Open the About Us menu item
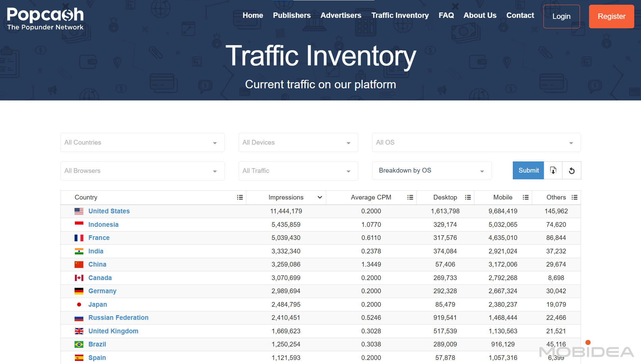 [480, 15]
